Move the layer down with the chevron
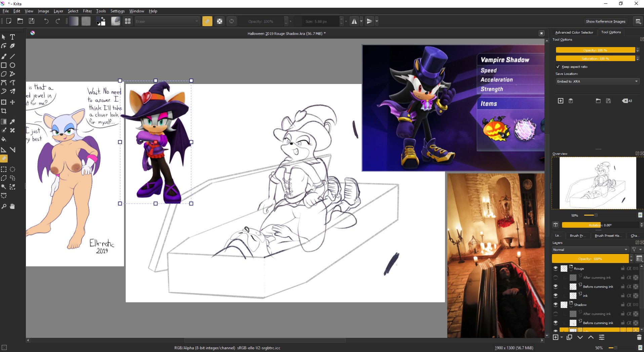 (x=580, y=337)
